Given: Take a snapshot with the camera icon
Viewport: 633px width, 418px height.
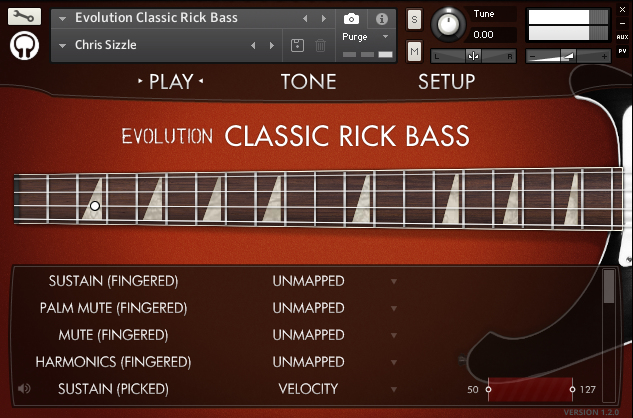Looking at the screenshot, I should tap(351, 19).
